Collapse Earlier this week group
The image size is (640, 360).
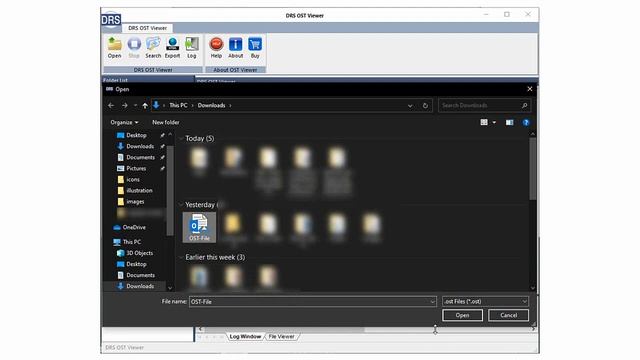181,257
